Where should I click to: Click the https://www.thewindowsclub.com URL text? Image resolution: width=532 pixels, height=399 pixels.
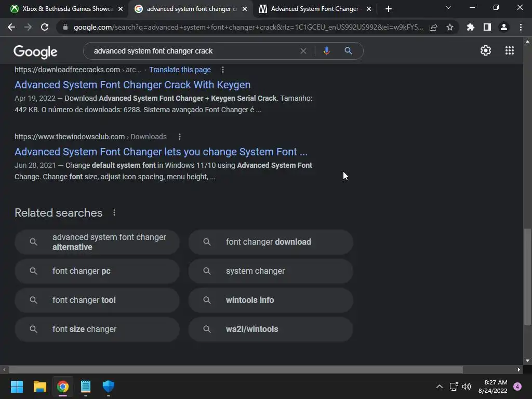pos(70,137)
